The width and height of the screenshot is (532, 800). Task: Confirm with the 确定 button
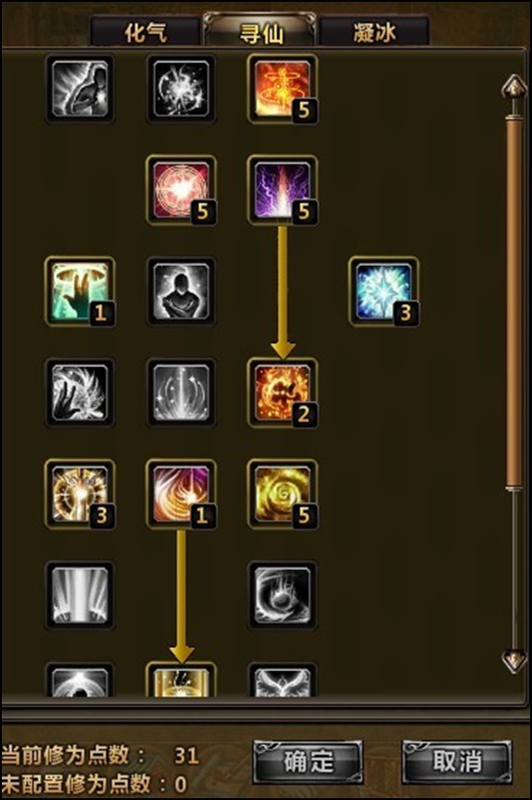[x=308, y=762]
